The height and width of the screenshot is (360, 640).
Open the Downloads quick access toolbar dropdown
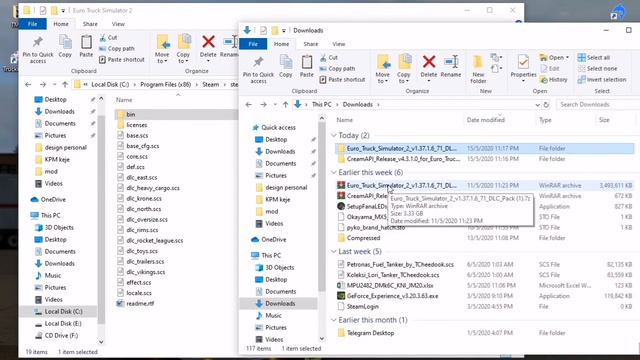click(x=284, y=31)
